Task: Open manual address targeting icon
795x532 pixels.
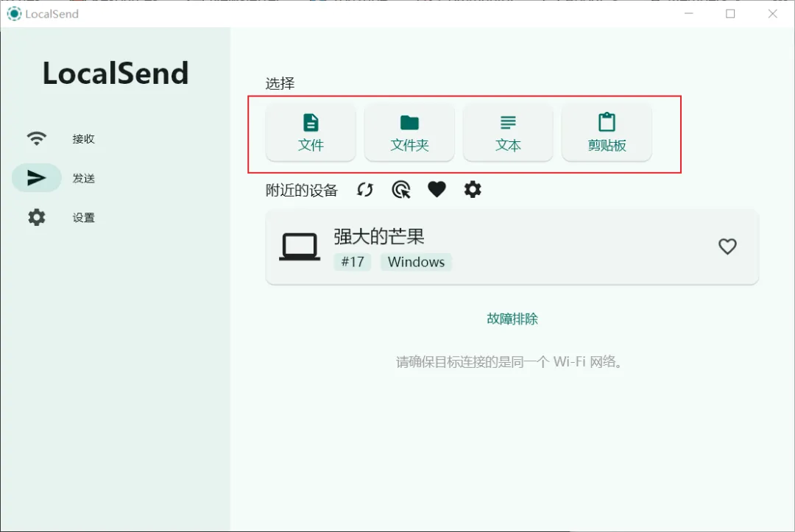Action: pyautogui.click(x=401, y=190)
